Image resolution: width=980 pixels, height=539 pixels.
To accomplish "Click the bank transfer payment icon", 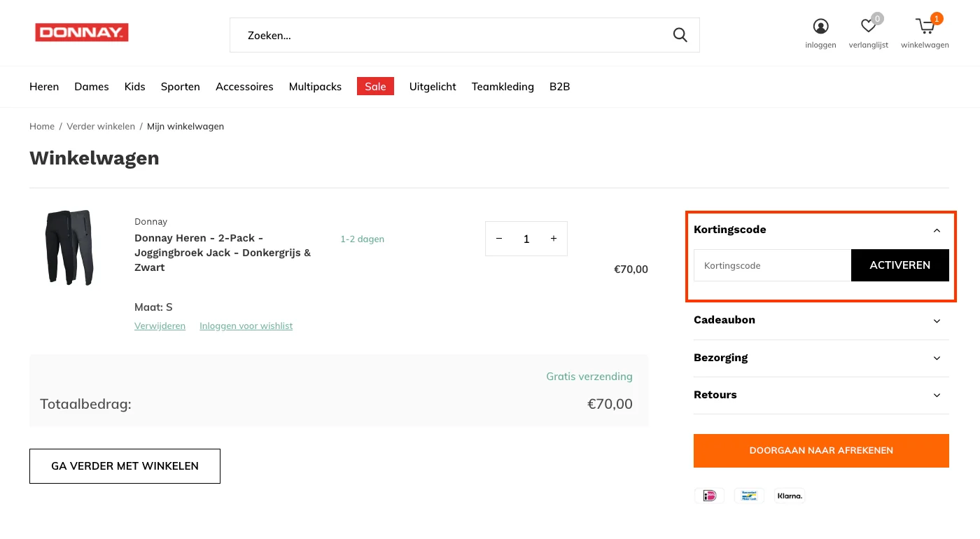I will [x=749, y=496].
